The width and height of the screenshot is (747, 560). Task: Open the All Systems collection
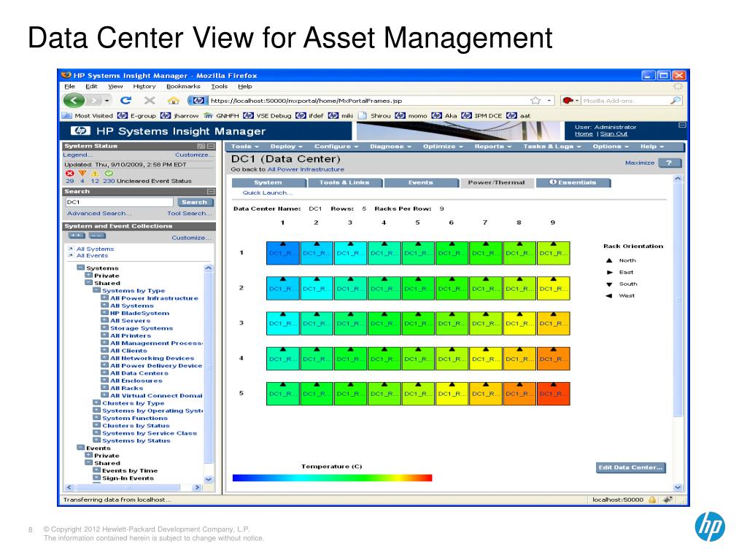click(96, 249)
